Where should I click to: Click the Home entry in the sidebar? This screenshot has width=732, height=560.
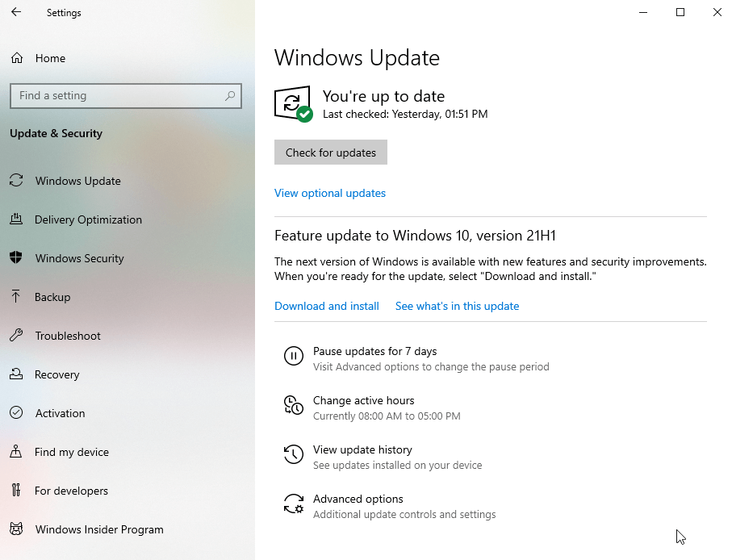tap(37, 58)
